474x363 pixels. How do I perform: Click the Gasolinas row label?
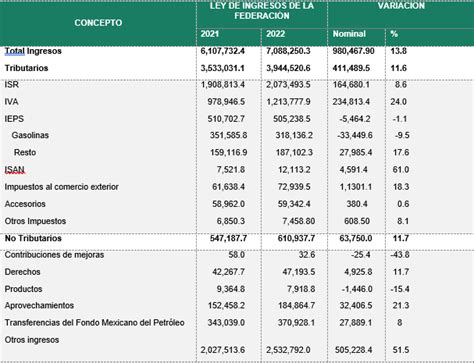30,135
